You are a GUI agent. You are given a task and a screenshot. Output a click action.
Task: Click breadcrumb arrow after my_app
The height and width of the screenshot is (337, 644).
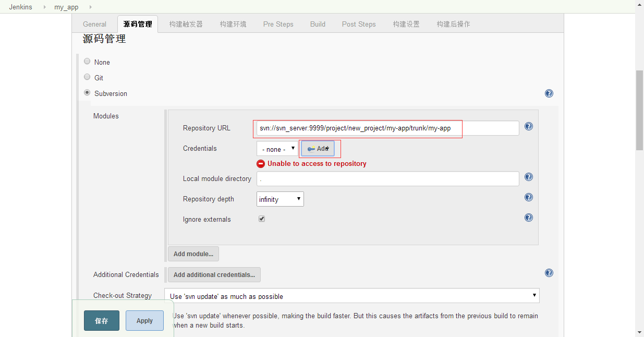(x=90, y=7)
